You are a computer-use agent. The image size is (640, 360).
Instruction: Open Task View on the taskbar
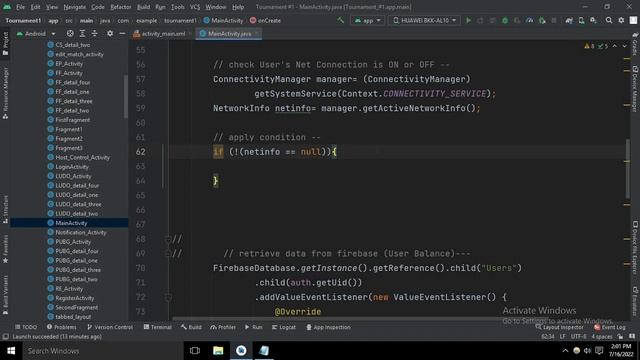click(x=195, y=351)
